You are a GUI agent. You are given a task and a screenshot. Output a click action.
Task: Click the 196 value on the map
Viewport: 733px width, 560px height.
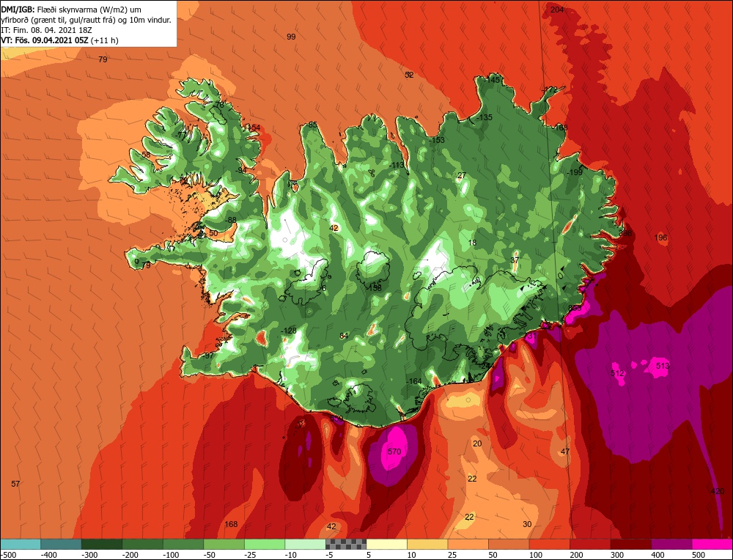pyautogui.click(x=660, y=237)
